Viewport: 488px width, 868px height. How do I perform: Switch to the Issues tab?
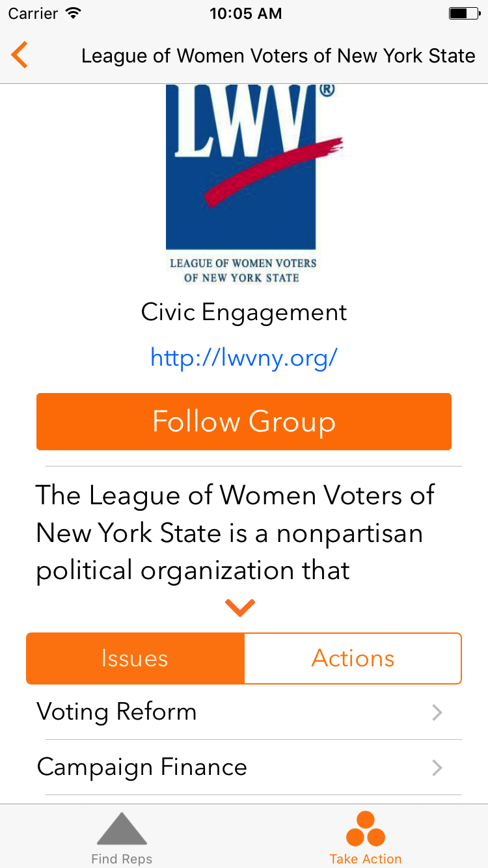pos(135,658)
